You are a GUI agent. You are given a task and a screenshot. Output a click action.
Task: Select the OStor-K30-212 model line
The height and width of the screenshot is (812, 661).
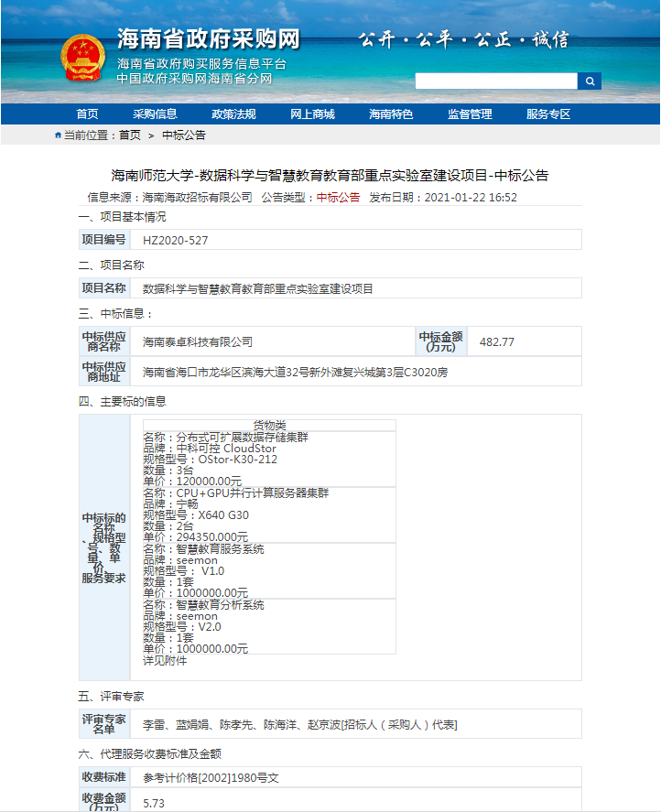(x=210, y=460)
